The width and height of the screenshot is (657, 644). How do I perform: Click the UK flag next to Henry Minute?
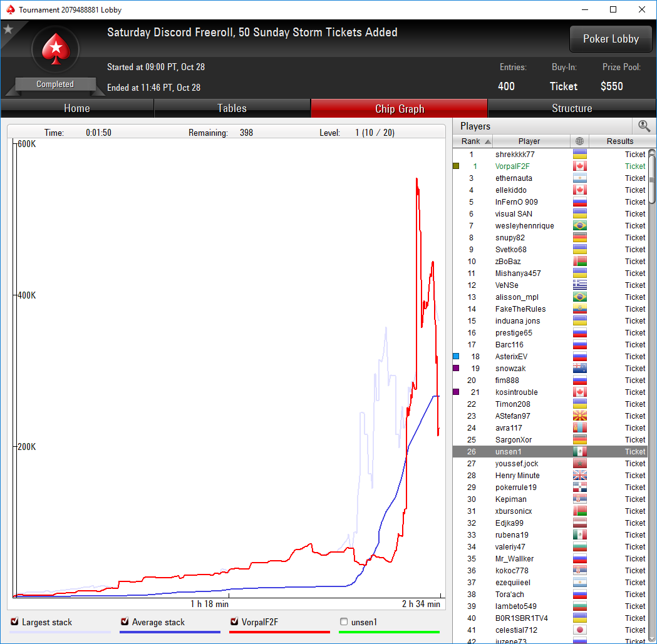click(579, 475)
